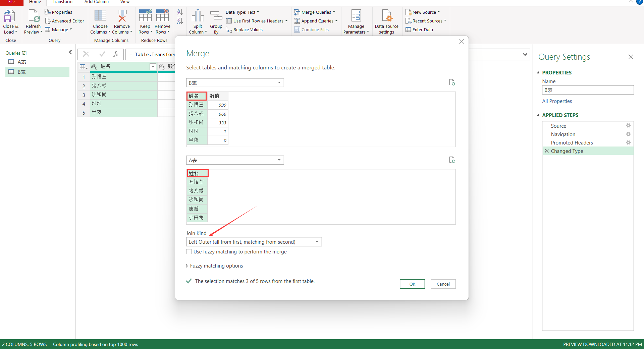Open the Append Queries dropdown
Screen dimensions: 644x349
316,21
